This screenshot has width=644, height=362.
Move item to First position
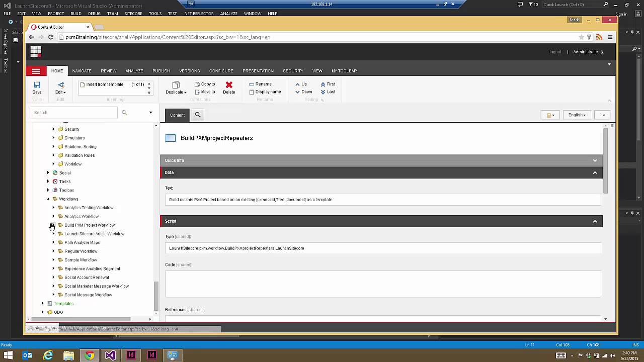pyautogui.click(x=328, y=84)
